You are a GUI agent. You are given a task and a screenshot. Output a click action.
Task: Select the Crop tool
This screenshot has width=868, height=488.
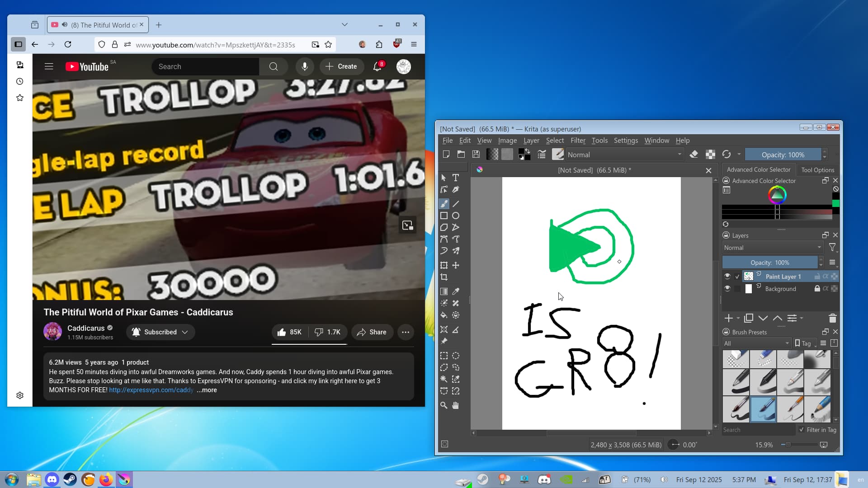444,277
